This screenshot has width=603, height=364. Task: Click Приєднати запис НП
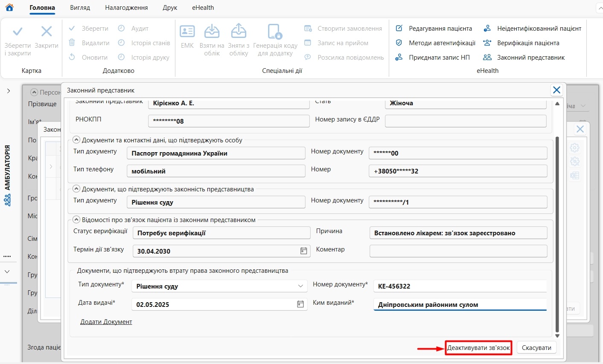[433, 58]
